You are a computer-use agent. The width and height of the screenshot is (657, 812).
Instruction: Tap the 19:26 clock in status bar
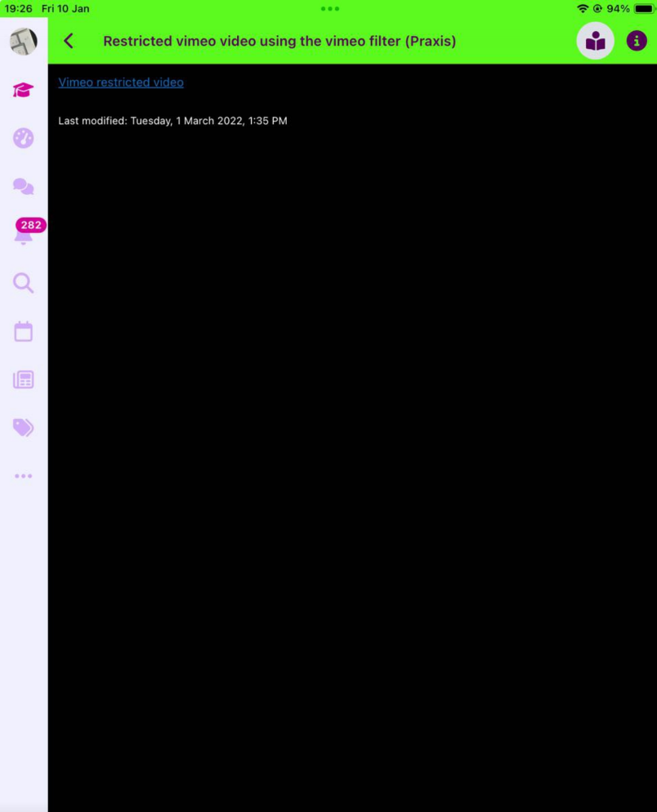tap(19, 9)
